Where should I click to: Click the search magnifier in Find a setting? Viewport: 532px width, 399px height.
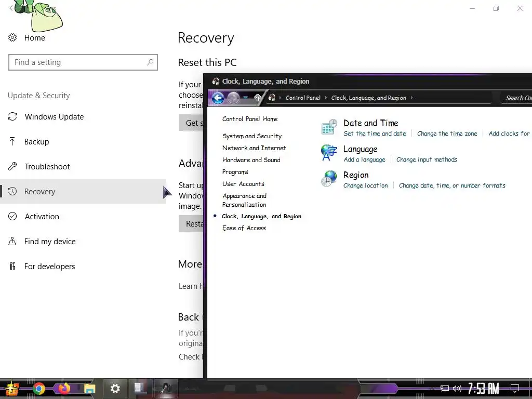click(x=150, y=62)
